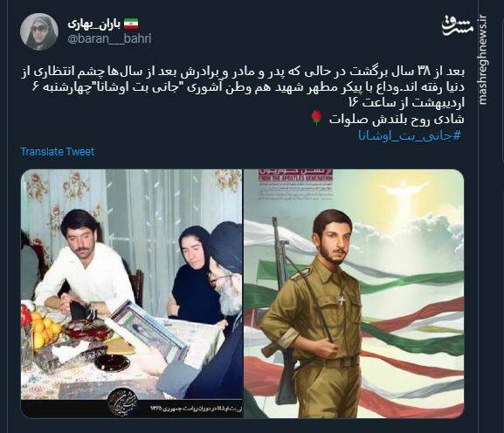Click the rifle slung on the soldier's shoulder
504x433 pixels.
point(284,308)
